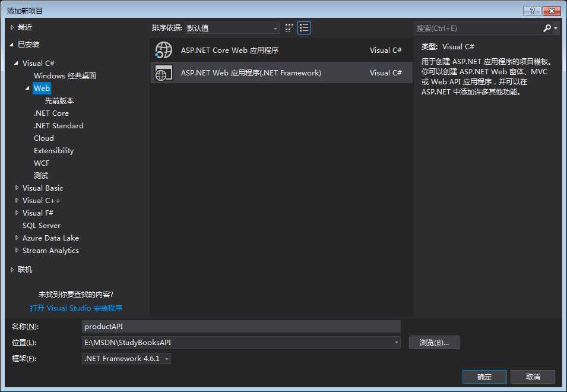The width and height of the screenshot is (567, 392).
Task: Select the Web category
Action: point(42,88)
